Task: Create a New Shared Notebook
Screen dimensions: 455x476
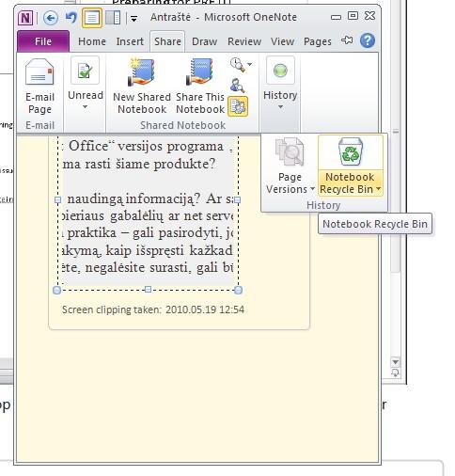Action: 142,87
